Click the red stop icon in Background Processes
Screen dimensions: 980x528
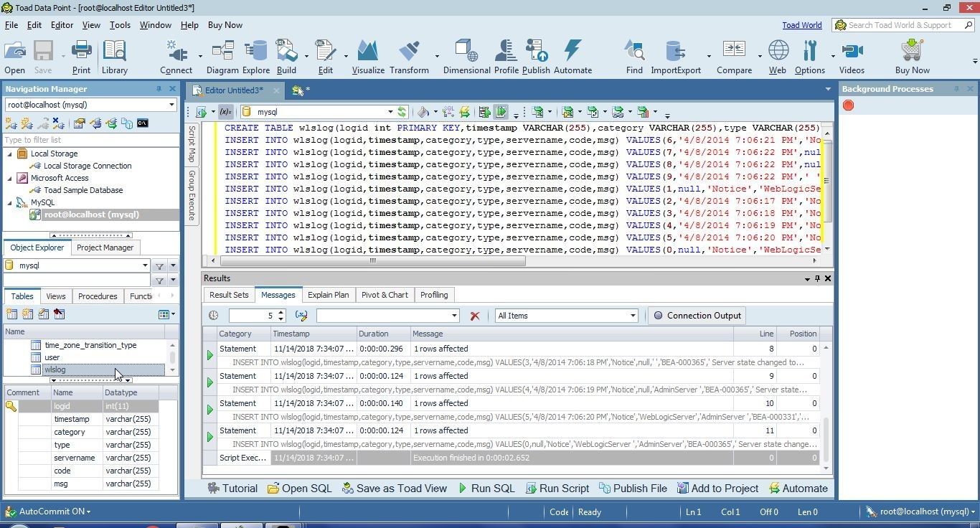tap(848, 105)
